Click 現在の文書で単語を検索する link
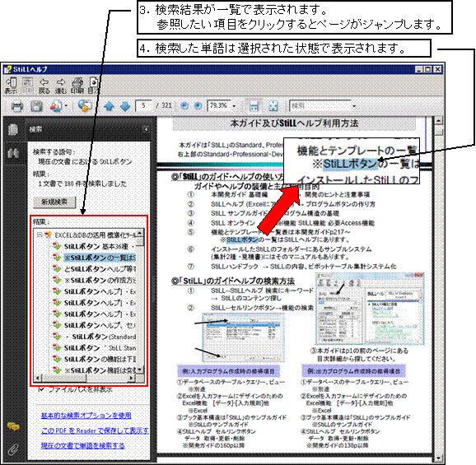This screenshot has height=465, width=476. coord(83,445)
